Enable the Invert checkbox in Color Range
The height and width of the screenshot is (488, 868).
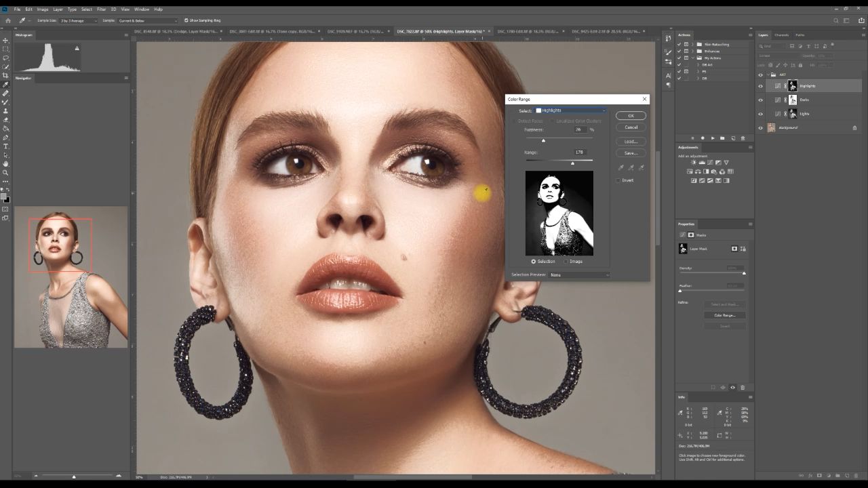(x=618, y=180)
